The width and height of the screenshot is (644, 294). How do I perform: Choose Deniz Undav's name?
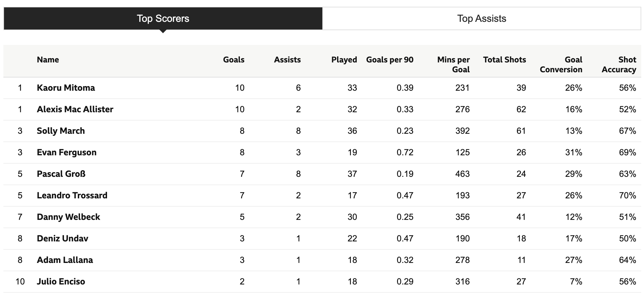[x=63, y=239]
